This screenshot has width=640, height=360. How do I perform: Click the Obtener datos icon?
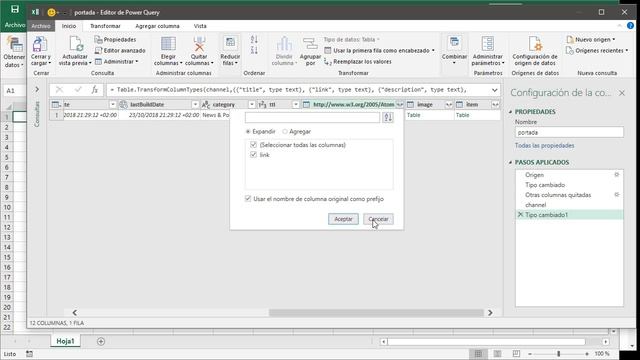(14, 44)
